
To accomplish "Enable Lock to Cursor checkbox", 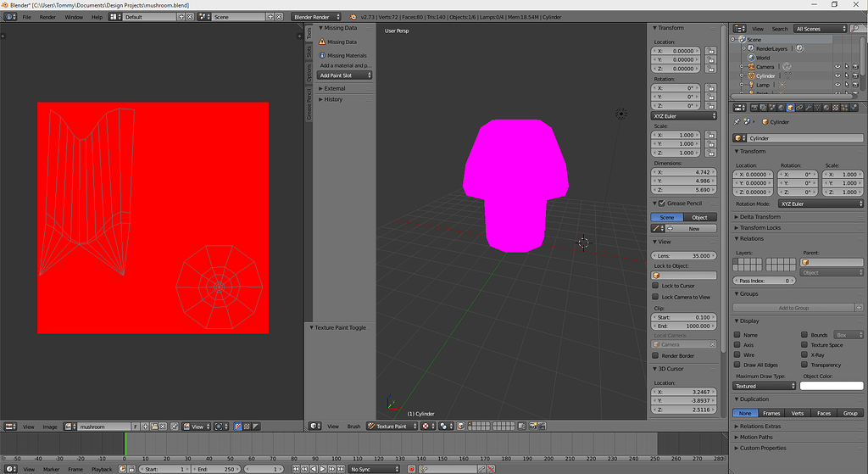I will coord(655,286).
